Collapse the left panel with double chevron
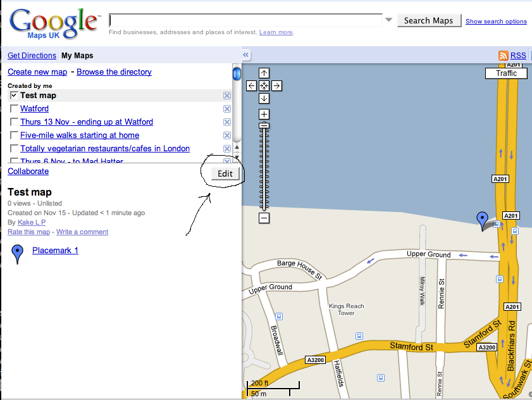 pyautogui.click(x=246, y=55)
